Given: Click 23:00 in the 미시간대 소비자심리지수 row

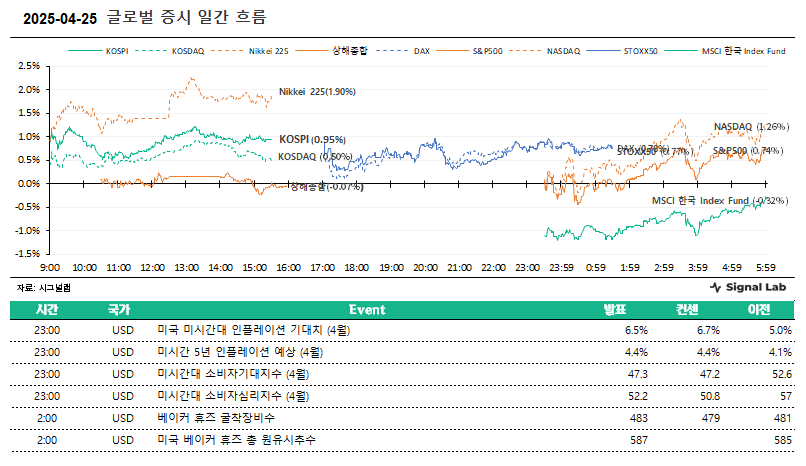Looking at the screenshot, I should point(47,397).
